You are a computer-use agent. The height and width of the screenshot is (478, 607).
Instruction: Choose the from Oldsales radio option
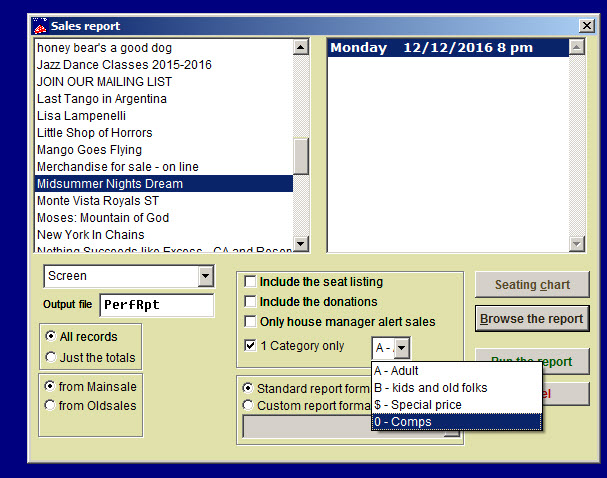[51, 405]
